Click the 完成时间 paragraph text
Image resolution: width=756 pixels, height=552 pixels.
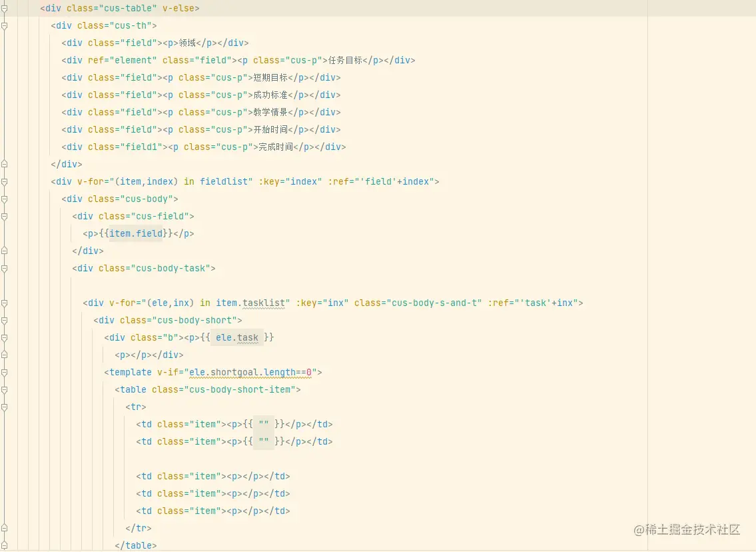276,147
